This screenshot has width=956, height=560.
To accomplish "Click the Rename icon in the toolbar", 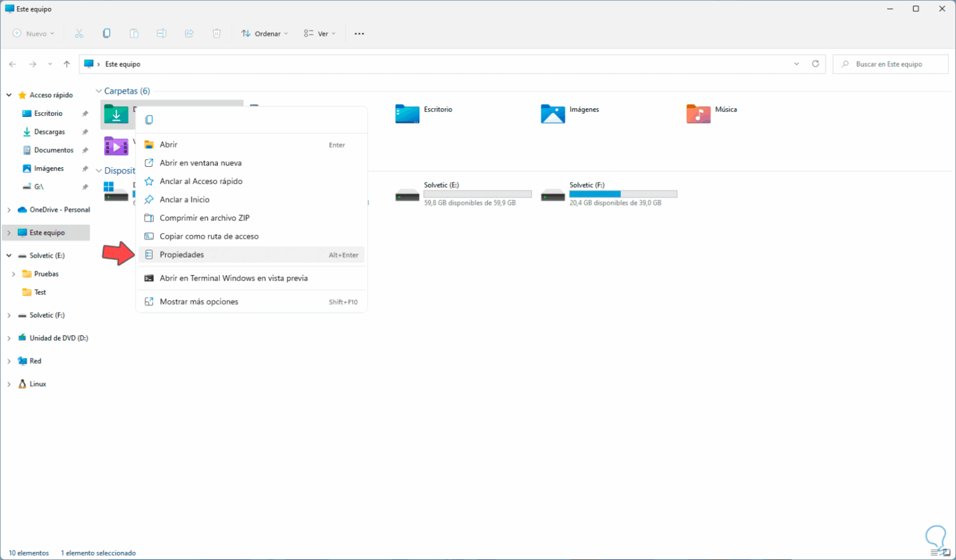I will [161, 33].
